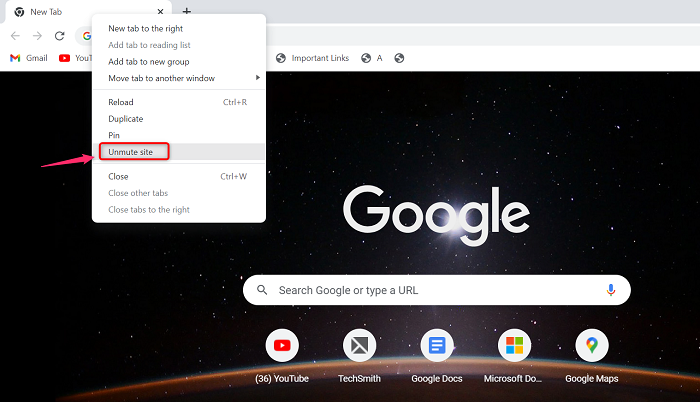Click the YouTube bookmark icon in bookmarks bar

[x=64, y=58]
